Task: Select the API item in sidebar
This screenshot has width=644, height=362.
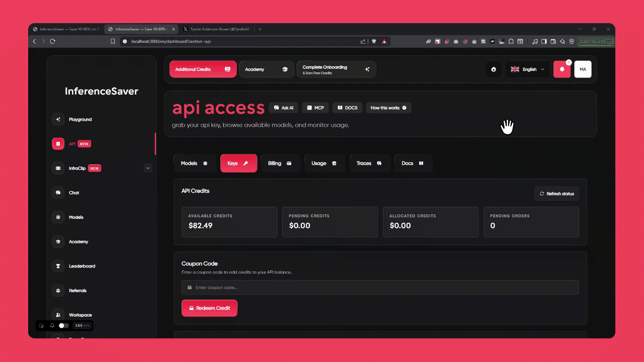Action: (x=71, y=144)
